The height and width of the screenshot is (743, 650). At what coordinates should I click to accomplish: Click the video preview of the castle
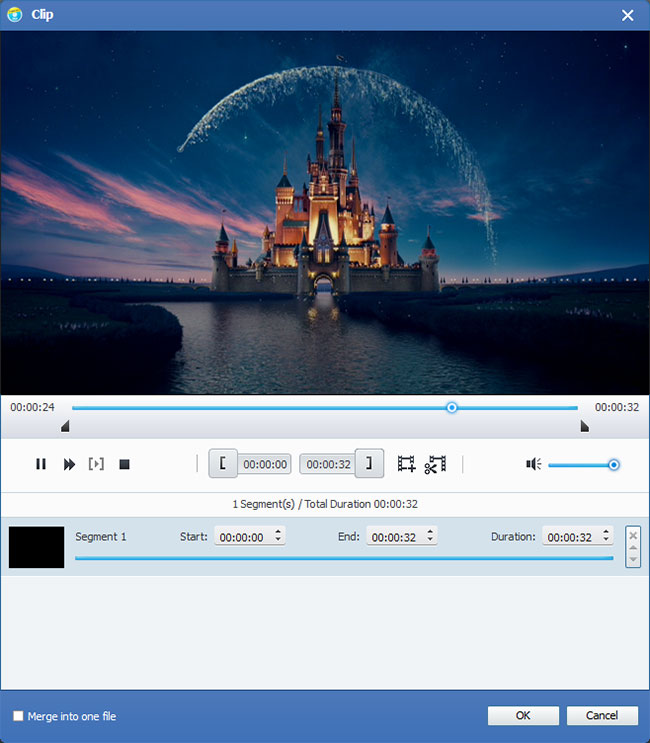click(x=325, y=212)
